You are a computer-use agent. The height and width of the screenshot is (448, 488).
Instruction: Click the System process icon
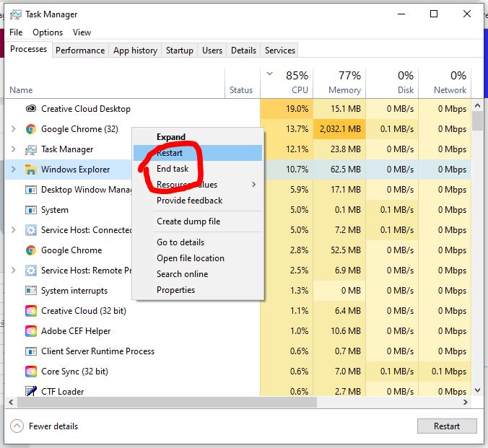31,210
